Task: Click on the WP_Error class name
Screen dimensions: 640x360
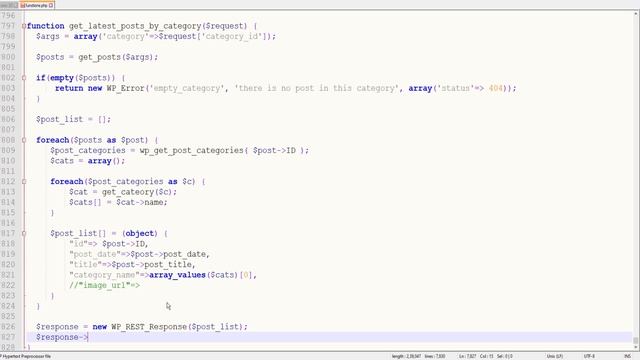Action: 126,88
